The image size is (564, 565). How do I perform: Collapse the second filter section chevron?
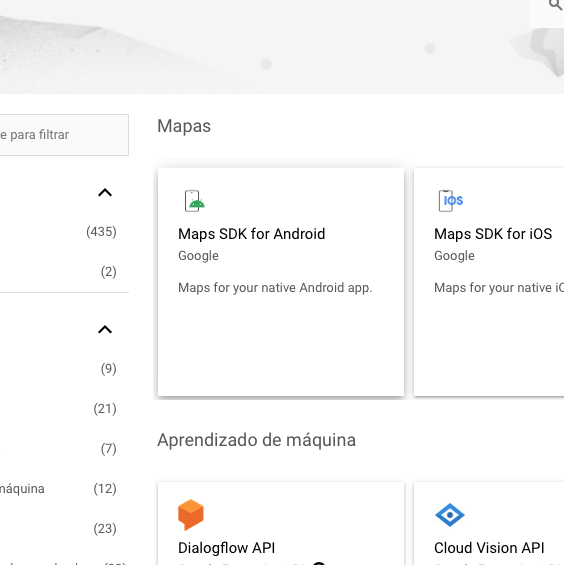coord(105,330)
